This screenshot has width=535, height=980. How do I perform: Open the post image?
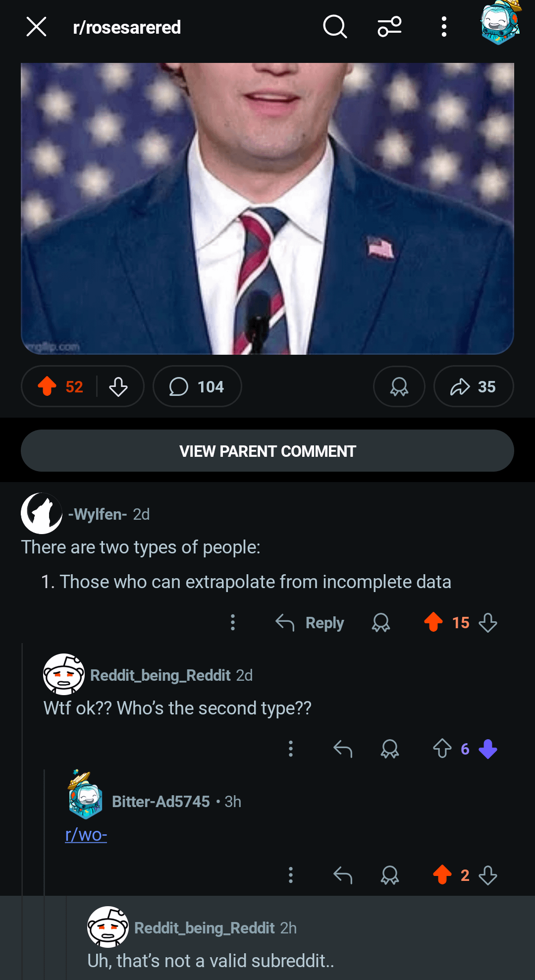[267, 208]
